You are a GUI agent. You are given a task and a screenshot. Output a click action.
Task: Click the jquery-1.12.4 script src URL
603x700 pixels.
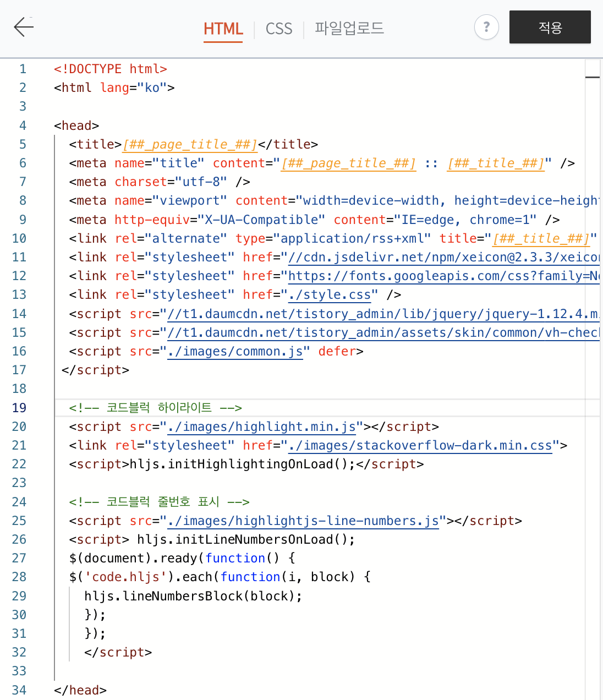(383, 314)
